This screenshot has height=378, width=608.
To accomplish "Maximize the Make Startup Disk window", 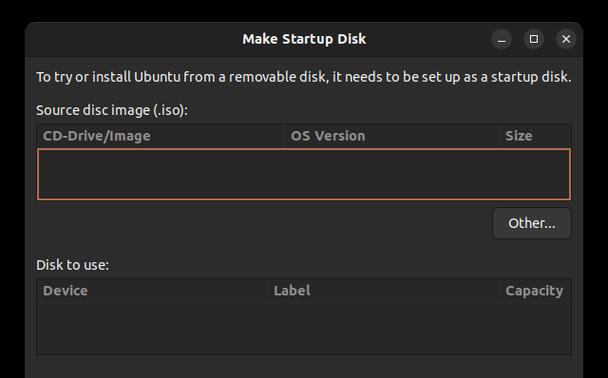I will pyautogui.click(x=534, y=39).
